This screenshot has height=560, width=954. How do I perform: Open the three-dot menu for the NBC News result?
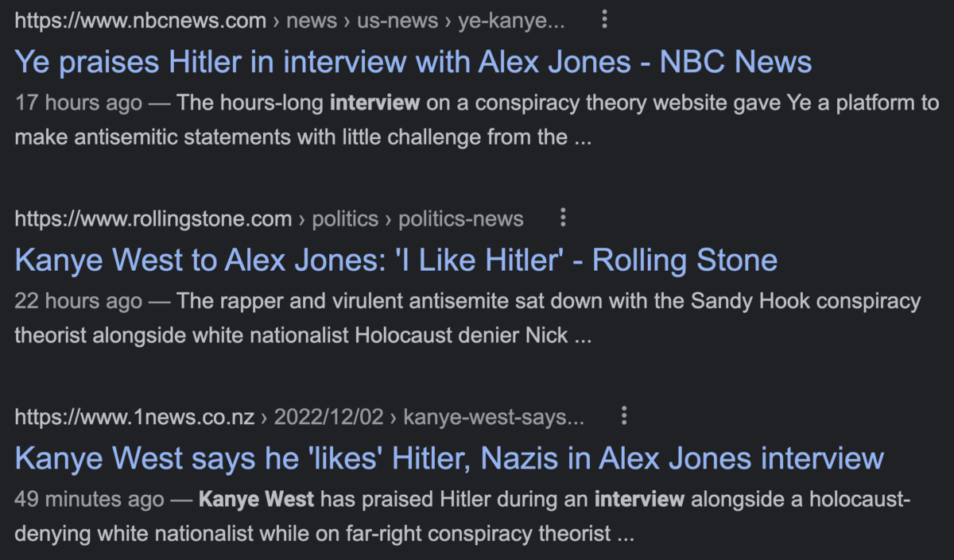(604, 20)
